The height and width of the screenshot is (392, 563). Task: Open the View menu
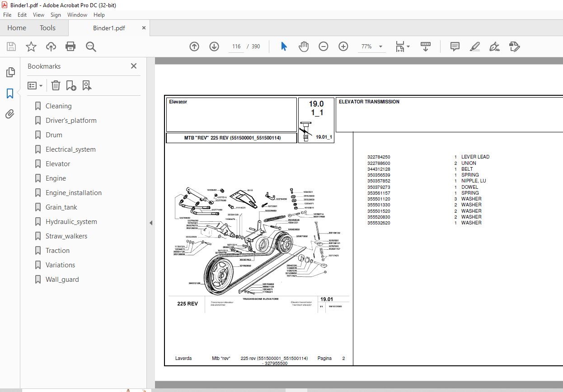point(39,15)
